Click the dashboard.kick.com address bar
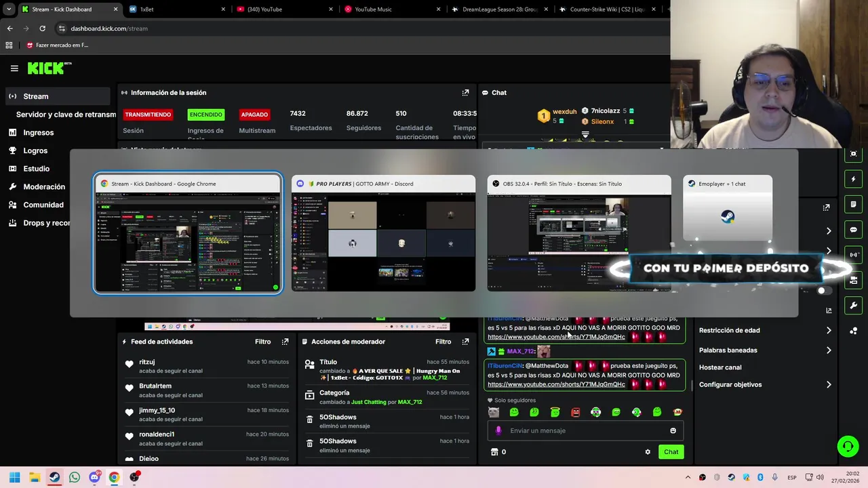The height and width of the screenshot is (488, 868). (108, 28)
